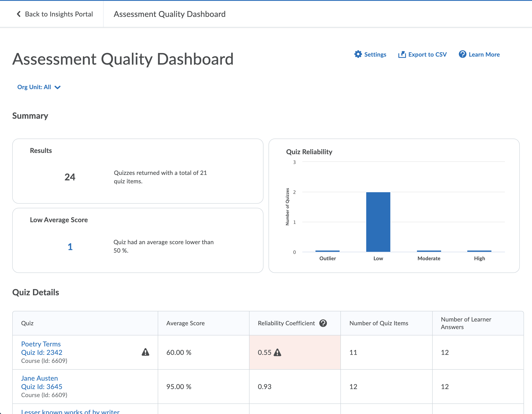Expand the Org Unit: All filter
This screenshot has width=532, height=414.
pyautogui.click(x=39, y=87)
